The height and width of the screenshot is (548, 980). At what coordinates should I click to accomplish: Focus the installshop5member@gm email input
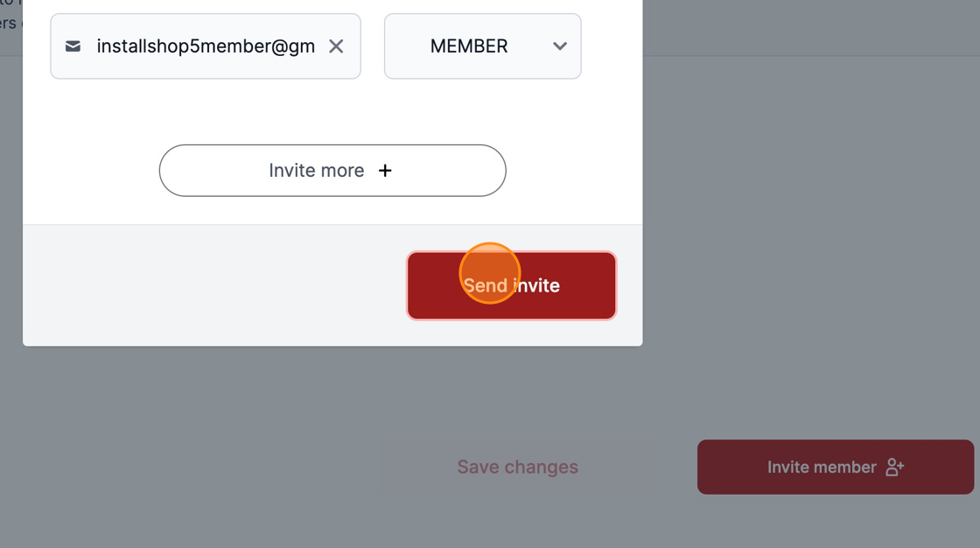click(x=206, y=46)
